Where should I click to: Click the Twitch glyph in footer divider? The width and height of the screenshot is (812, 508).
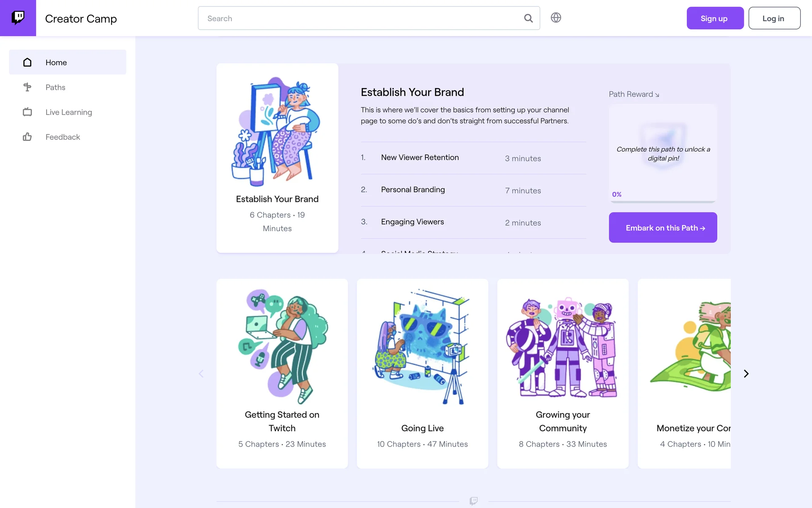pyautogui.click(x=474, y=501)
